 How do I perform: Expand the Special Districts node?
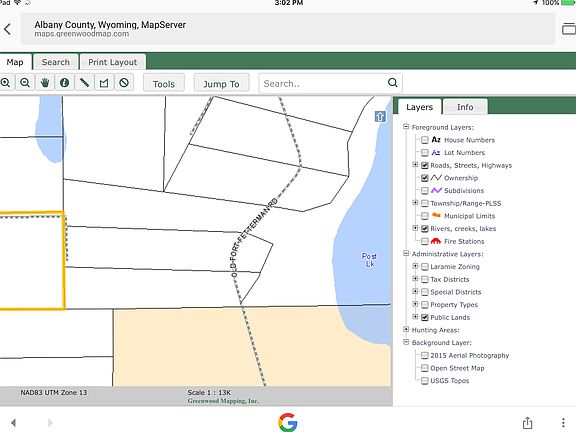[415, 291]
